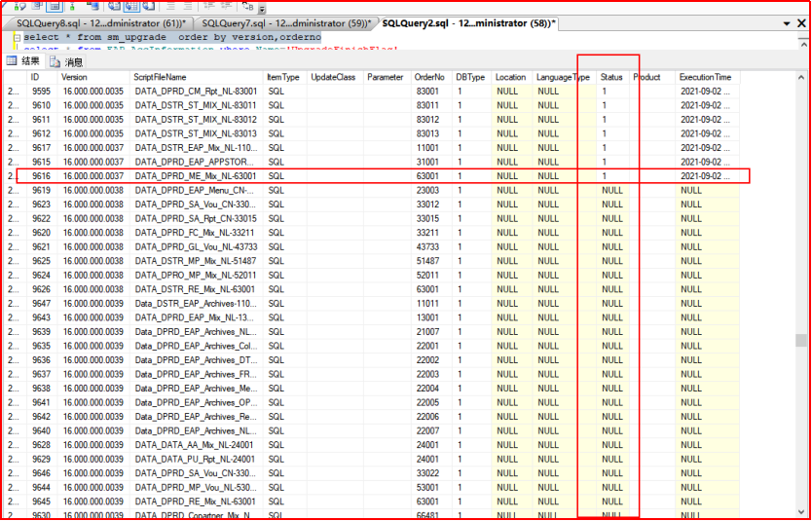Open the toolbar overflow options arrow
The width and height of the screenshot is (812, 521).
[263, 7]
